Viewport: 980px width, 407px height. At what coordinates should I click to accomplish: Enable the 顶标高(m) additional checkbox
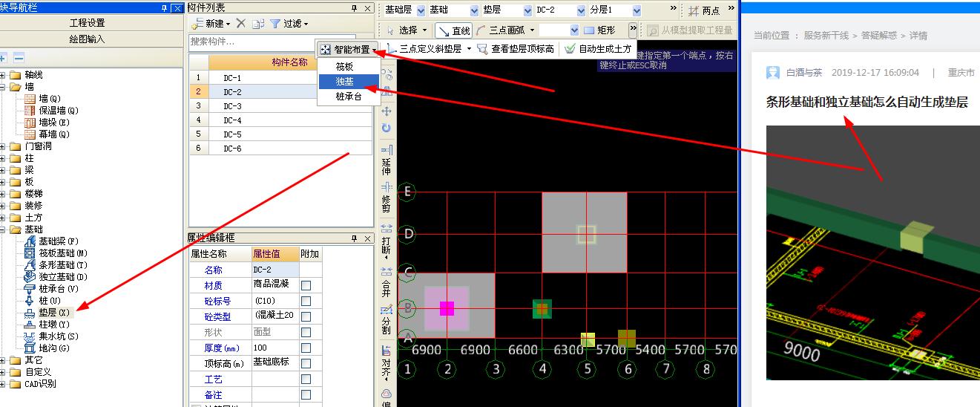pos(306,363)
